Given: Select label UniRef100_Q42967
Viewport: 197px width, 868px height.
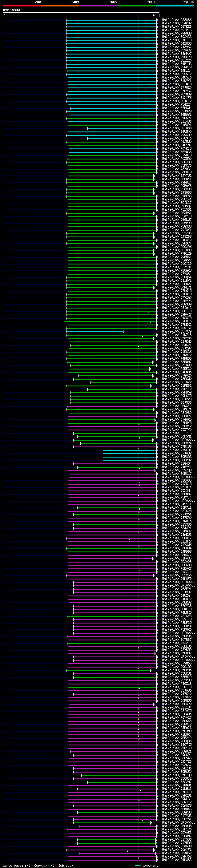Looking at the screenshot, I should pyautogui.click(x=176, y=47).
